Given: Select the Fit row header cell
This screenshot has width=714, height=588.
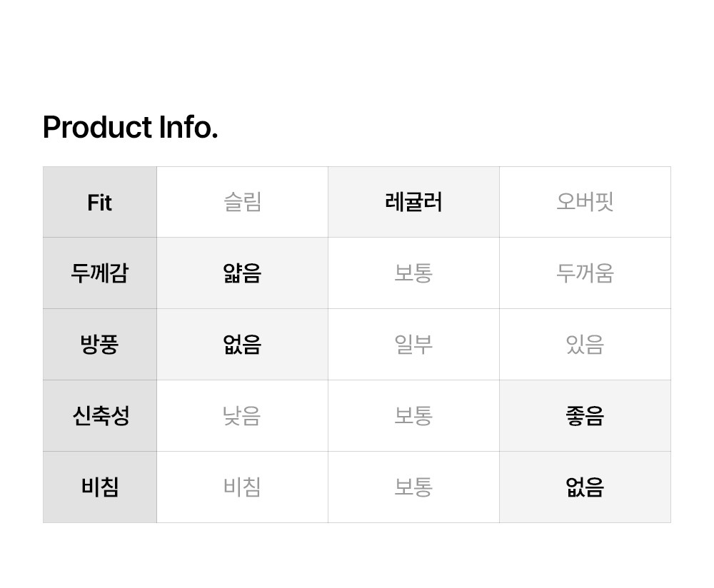Looking at the screenshot, I should [x=100, y=203].
